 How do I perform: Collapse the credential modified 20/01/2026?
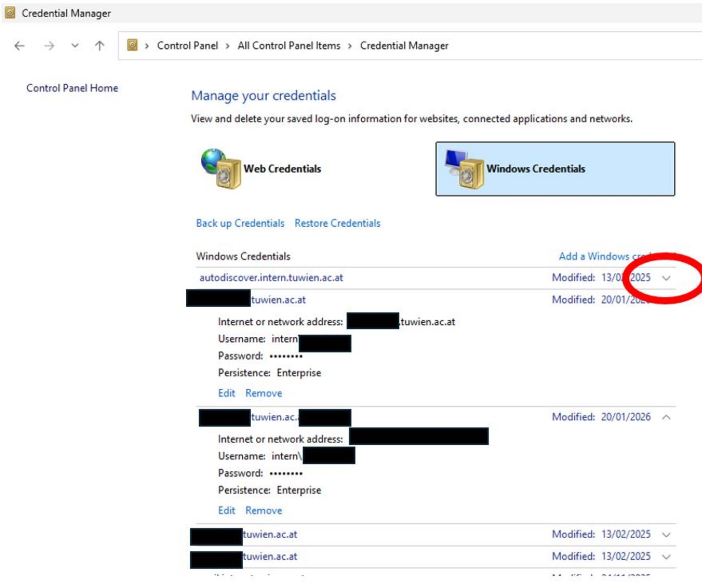[x=666, y=417]
